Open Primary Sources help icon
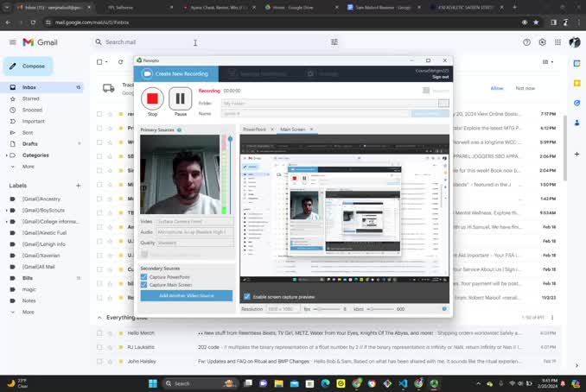 179,130
